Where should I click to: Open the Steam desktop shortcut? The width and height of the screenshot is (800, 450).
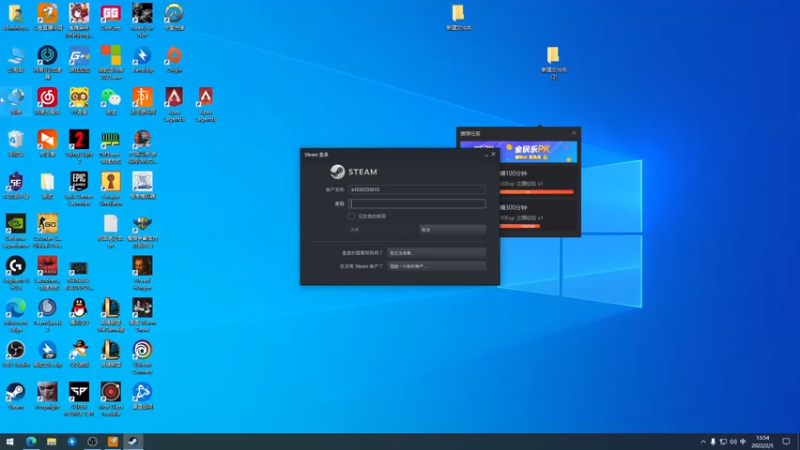pyautogui.click(x=16, y=396)
